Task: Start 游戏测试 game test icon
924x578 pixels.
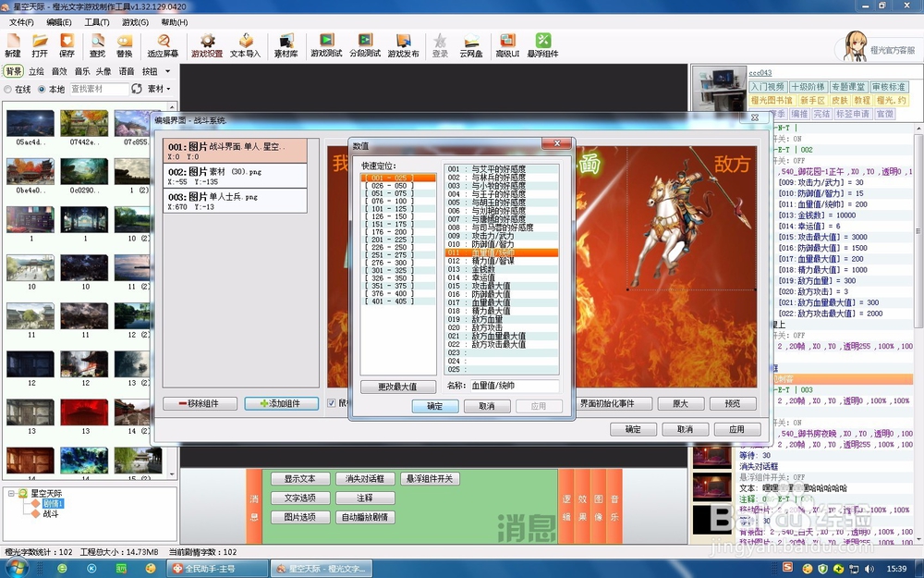Action: tap(326, 45)
